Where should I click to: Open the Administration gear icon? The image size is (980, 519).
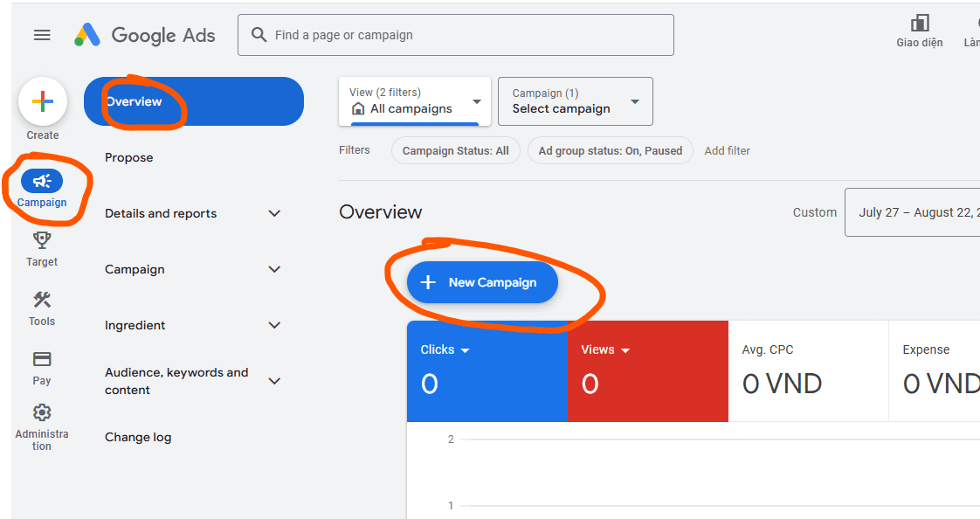(x=42, y=412)
